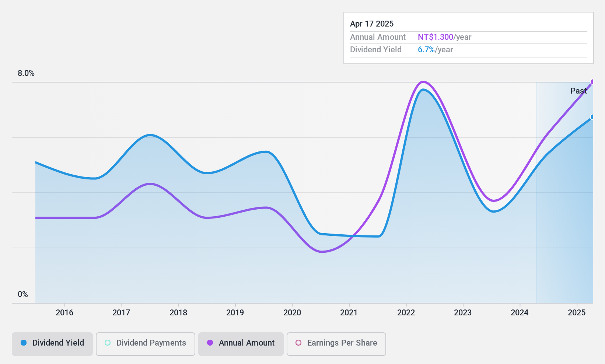Image resolution: width=605 pixels, height=364 pixels.
Task: Click the Annual Amount label in tooltip
Action: pos(378,37)
